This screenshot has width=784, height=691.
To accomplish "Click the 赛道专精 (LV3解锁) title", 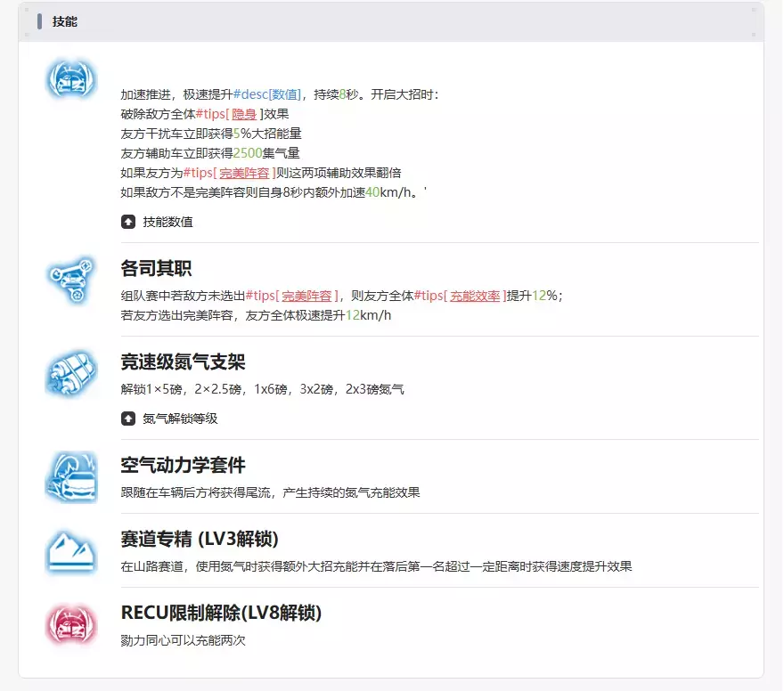I will (200, 539).
